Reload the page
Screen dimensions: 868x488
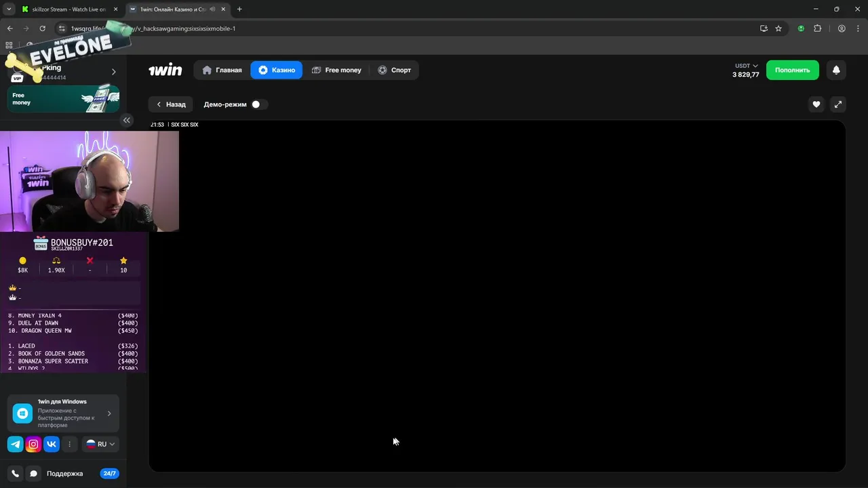pos(42,28)
